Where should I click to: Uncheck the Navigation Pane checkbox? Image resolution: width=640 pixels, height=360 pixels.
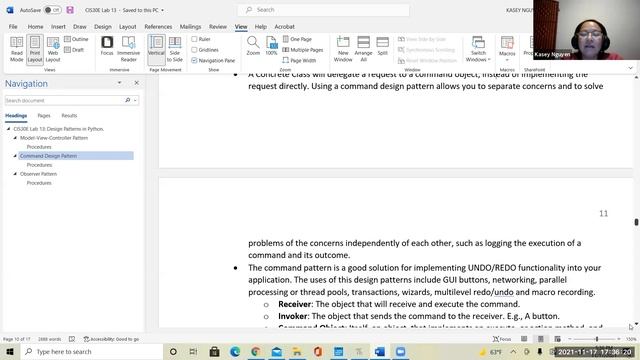point(194,60)
